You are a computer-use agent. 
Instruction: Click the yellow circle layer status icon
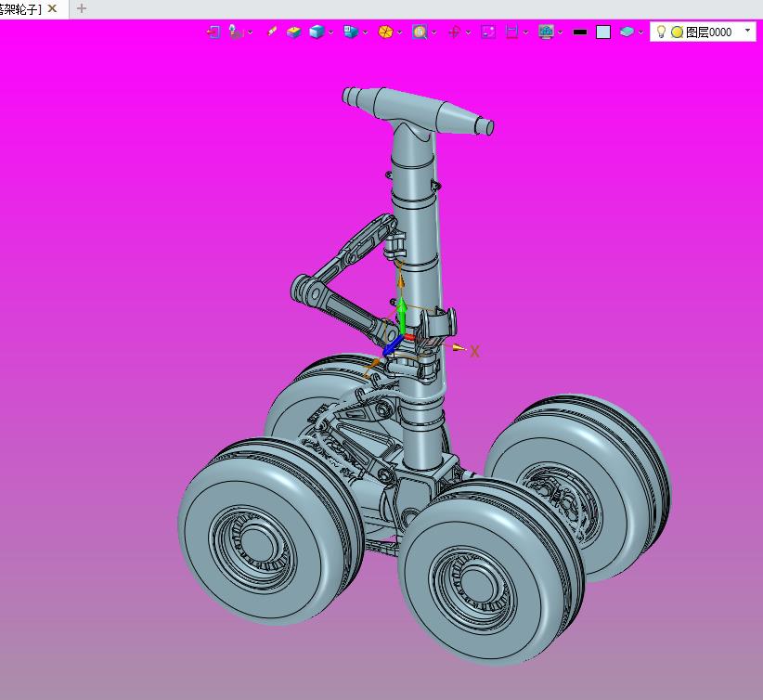point(677,32)
